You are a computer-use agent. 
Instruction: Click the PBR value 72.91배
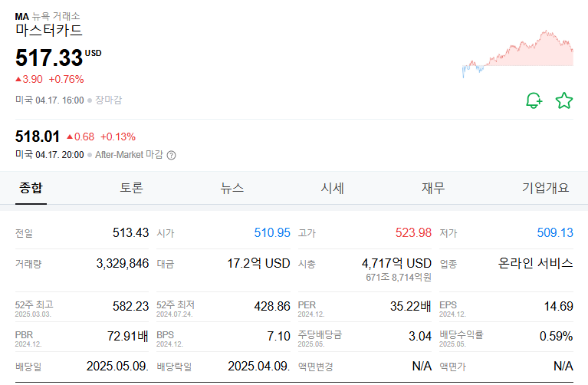[128, 336]
